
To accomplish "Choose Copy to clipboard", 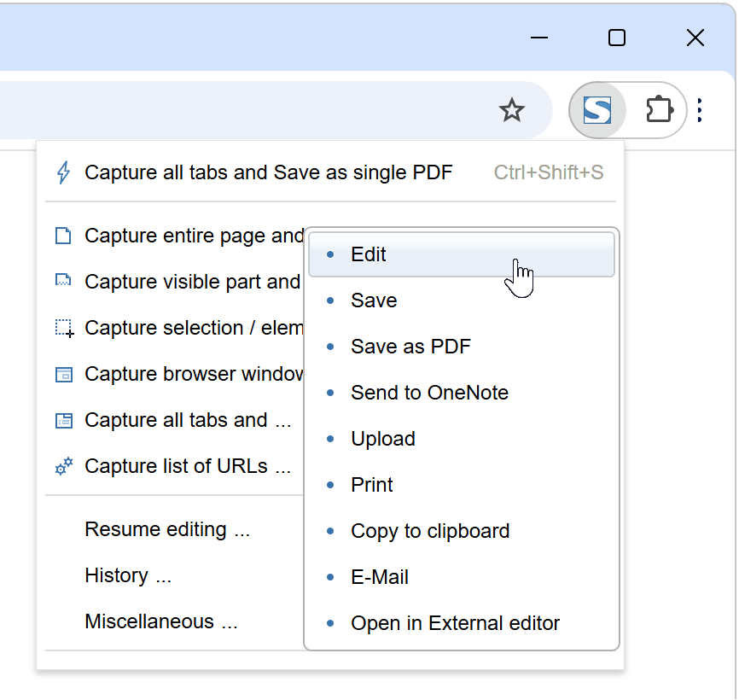I will click(x=430, y=531).
